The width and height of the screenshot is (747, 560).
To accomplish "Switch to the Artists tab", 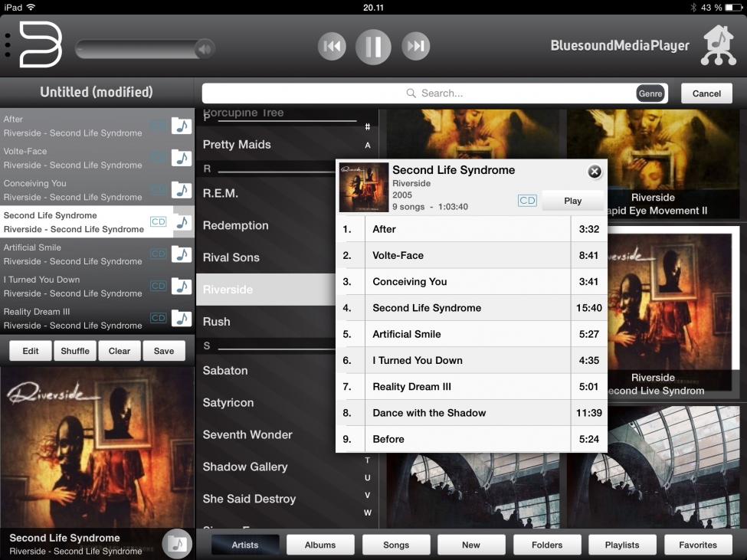I will coord(245,545).
